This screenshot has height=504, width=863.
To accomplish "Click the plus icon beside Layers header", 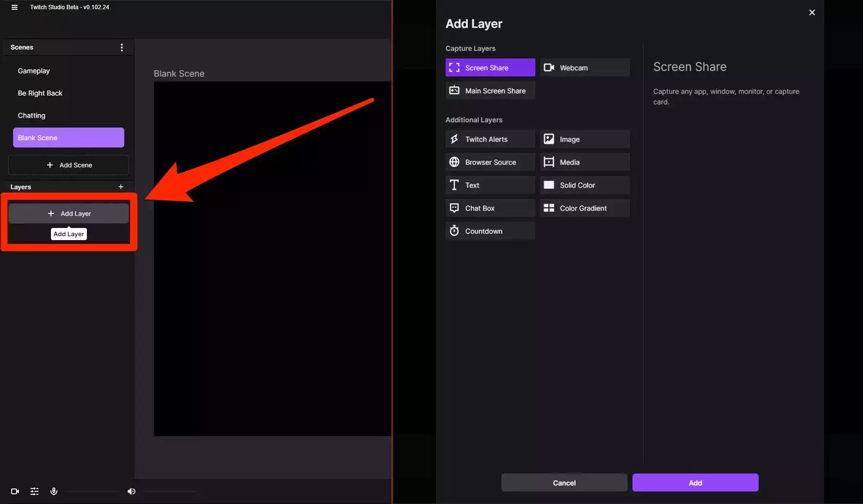I will pos(121,187).
